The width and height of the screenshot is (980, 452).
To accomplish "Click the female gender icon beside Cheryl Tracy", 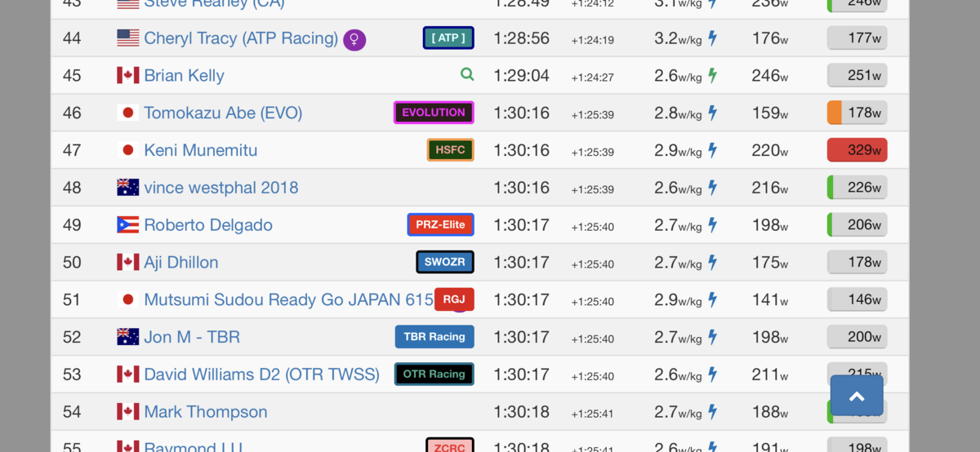I will 354,39.
